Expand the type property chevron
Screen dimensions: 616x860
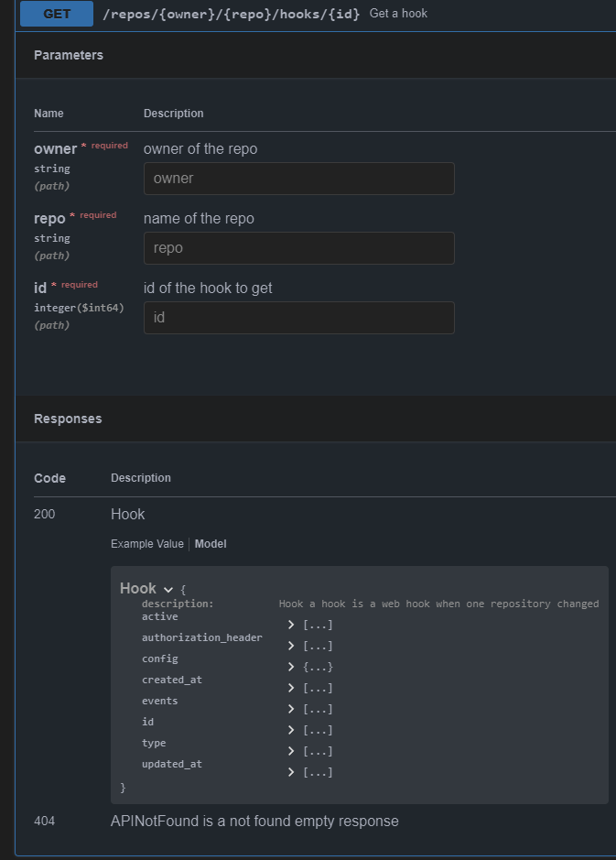(x=291, y=751)
